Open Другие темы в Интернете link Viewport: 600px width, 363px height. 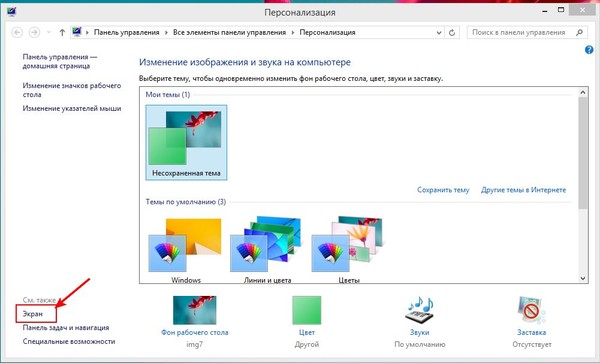523,190
